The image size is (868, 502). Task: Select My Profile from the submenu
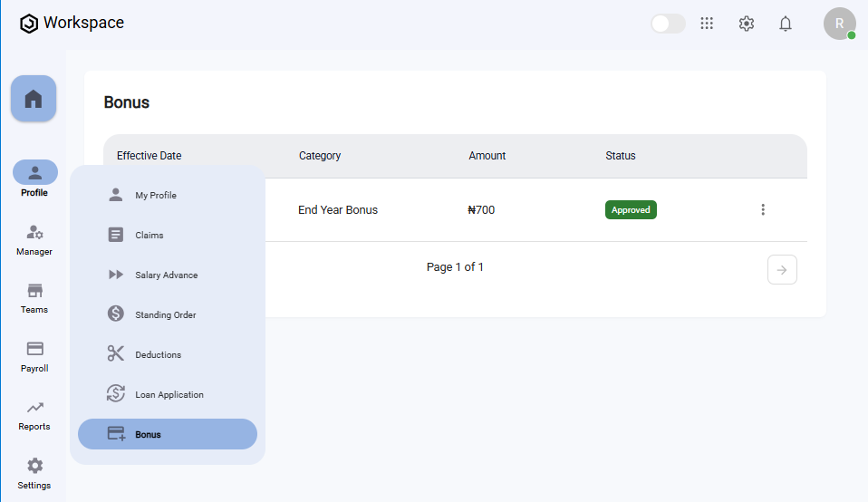[x=156, y=196]
